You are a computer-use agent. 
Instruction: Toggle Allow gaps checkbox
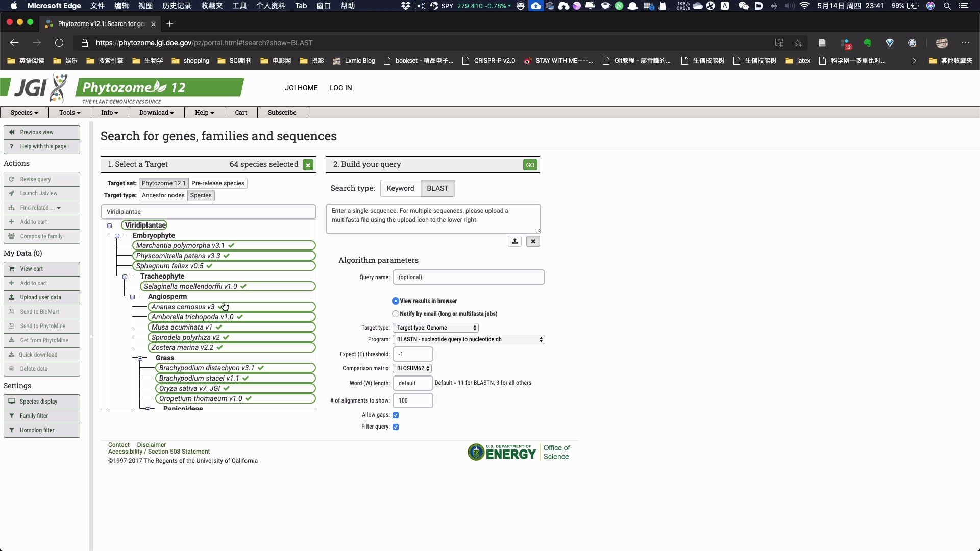click(x=395, y=414)
